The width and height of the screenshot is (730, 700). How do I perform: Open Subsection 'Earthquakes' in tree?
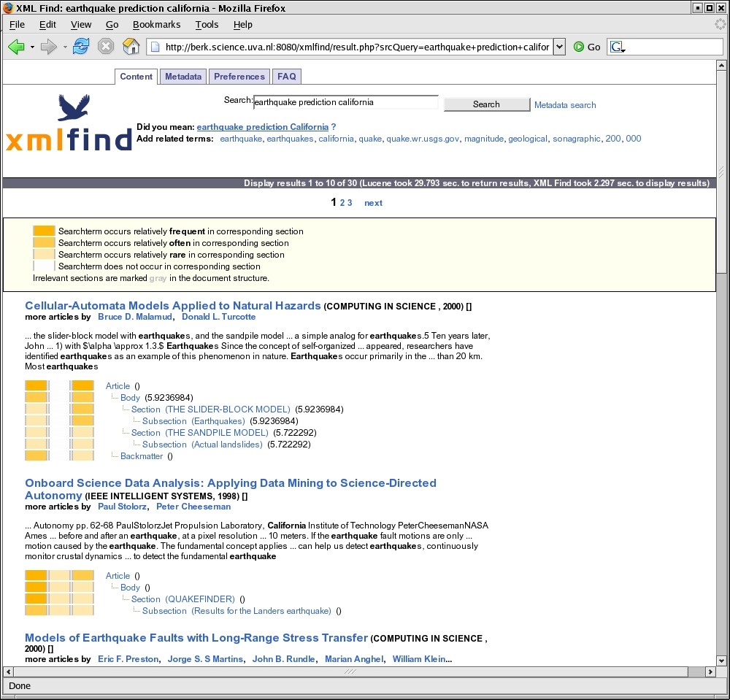pyautogui.click(x=193, y=420)
